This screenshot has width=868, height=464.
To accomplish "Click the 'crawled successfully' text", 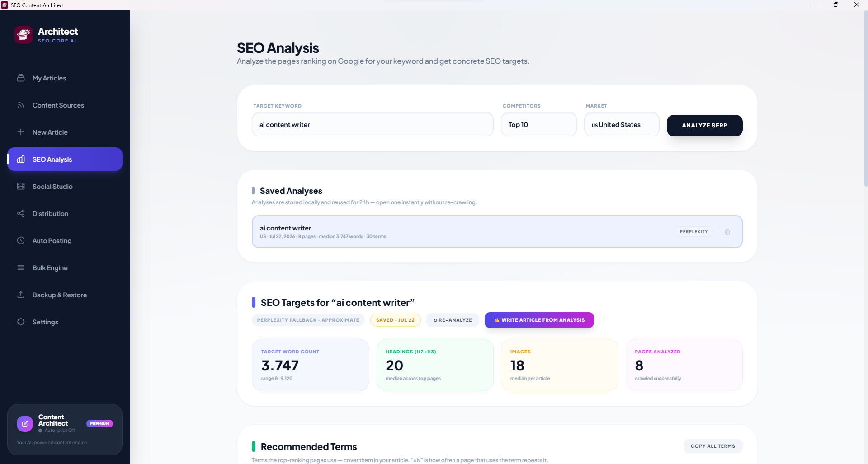I will pyautogui.click(x=658, y=378).
